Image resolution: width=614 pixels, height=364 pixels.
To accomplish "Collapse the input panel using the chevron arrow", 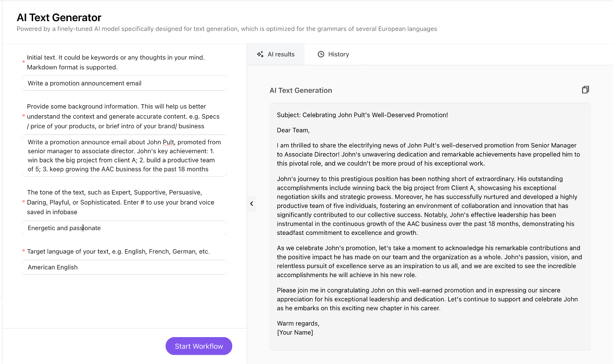I will pyautogui.click(x=251, y=204).
